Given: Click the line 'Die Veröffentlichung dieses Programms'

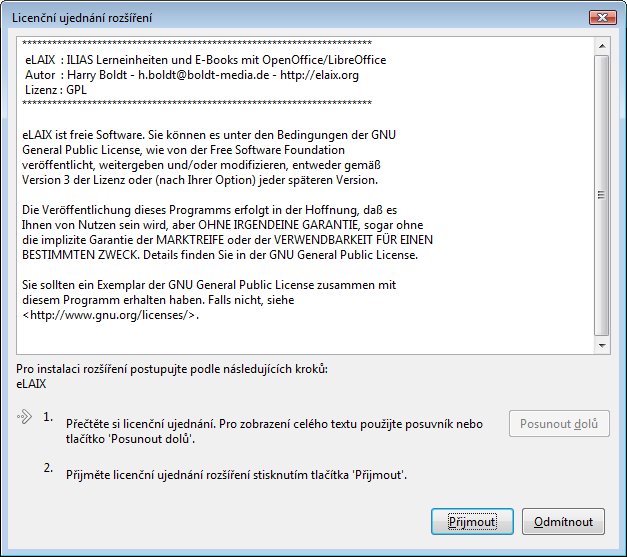Looking at the screenshot, I should point(210,210).
